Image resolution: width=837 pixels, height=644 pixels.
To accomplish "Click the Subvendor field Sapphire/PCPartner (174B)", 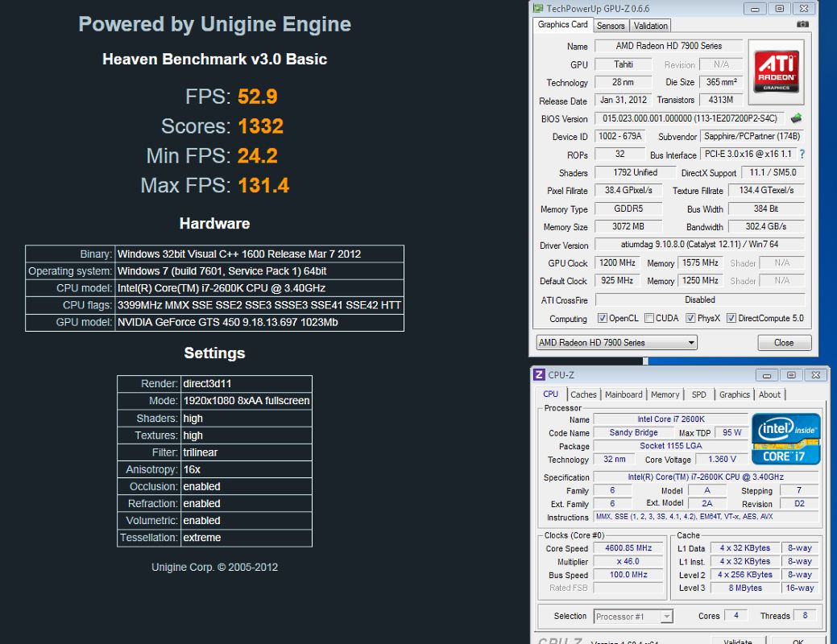I will [x=752, y=136].
